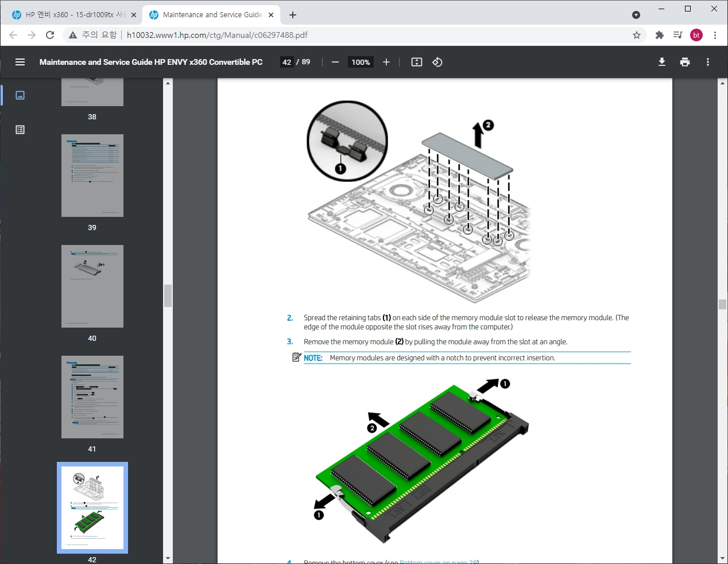Open page 40 thumbnail

(x=92, y=286)
